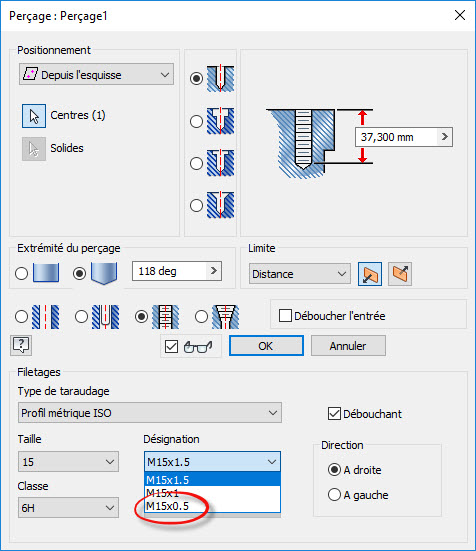
Task: Select the spotface hole type
Action: click(196, 163)
